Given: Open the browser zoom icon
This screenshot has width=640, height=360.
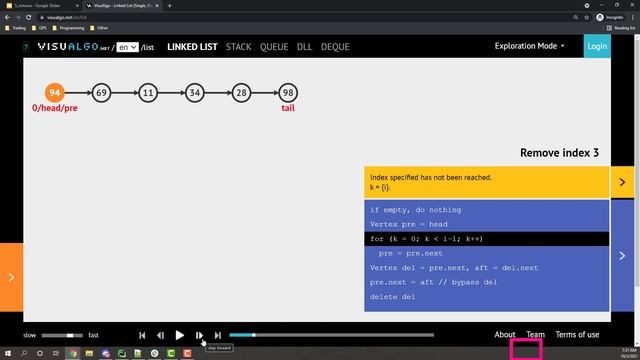Looking at the screenshot, I should click(576, 18).
